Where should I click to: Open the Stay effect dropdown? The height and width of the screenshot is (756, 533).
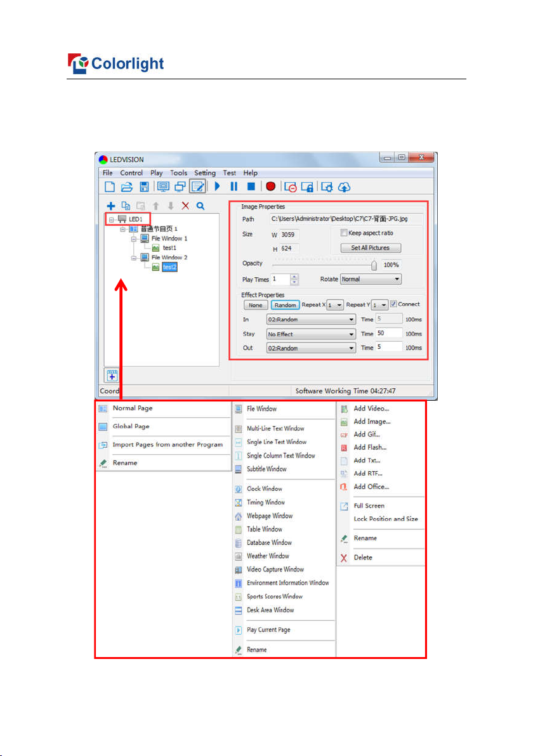click(311, 334)
